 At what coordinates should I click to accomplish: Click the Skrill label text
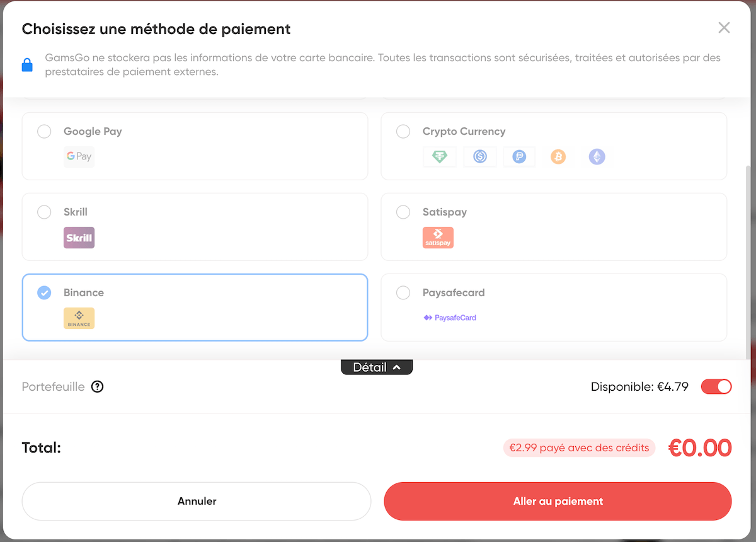click(x=76, y=212)
